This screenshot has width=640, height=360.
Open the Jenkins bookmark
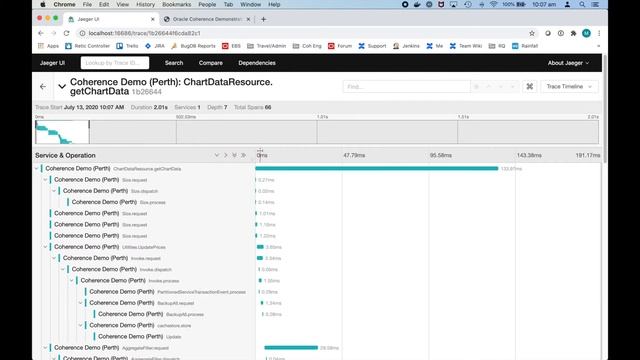(406, 46)
